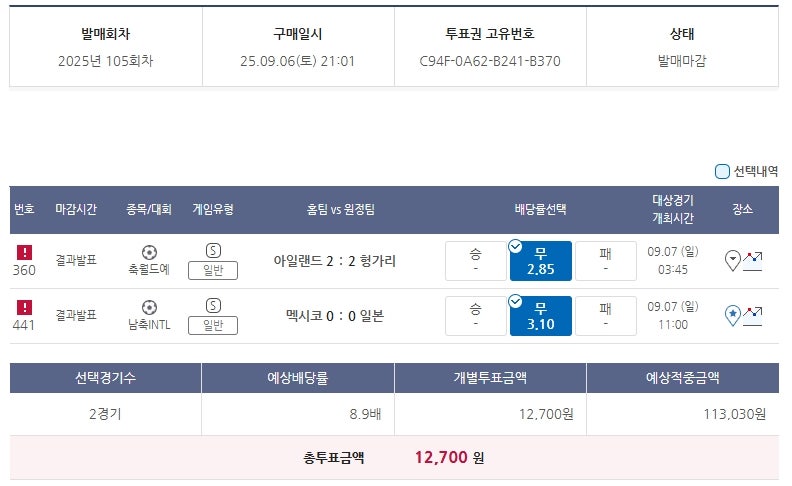
Task: Click the red alert icon for match 360
Action: tap(24, 253)
